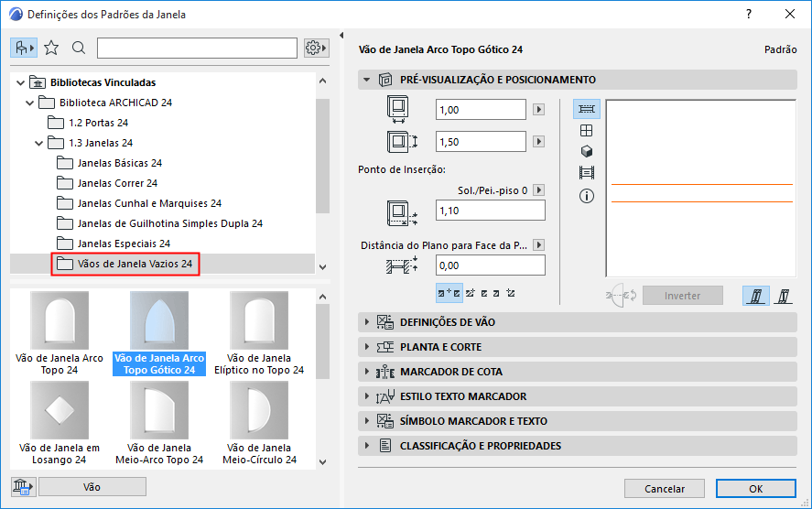Viewport: 812px width, 509px height.
Task: Expand the Planta e Corte section
Action: point(577,347)
